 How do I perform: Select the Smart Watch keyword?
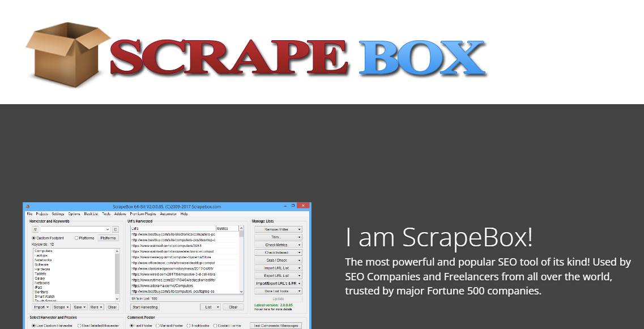(44, 297)
